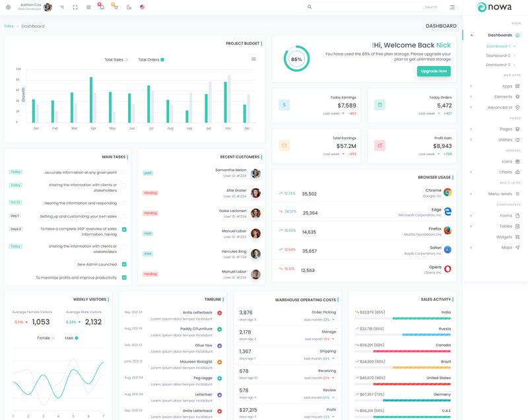Screen dimensions: 528x420
Task: Click the Upgrade Now button
Action: click(x=434, y=71)
